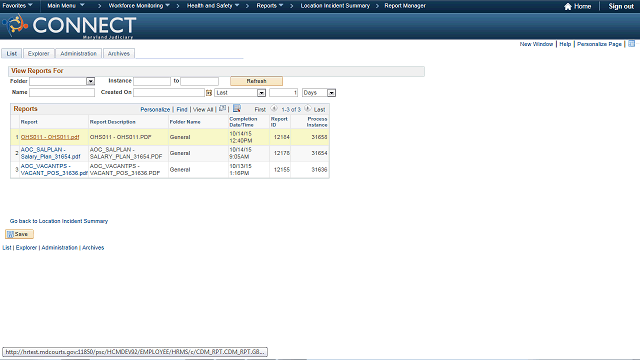The height and width of the screenshot is (360, 640).
Task: Switch to the Explorer tab
Action: pyautogui.click(x=38, y=53)
